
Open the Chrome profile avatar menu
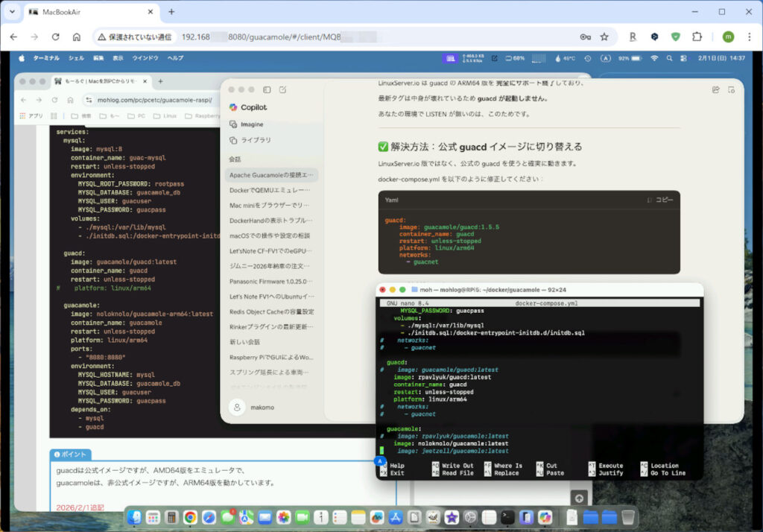(729, 36)
